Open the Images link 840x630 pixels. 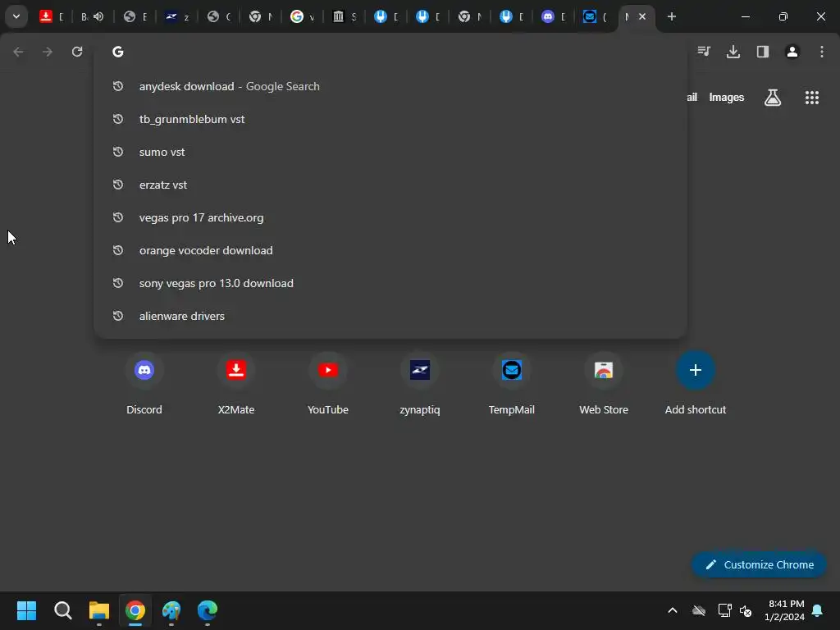coord(727,98)
